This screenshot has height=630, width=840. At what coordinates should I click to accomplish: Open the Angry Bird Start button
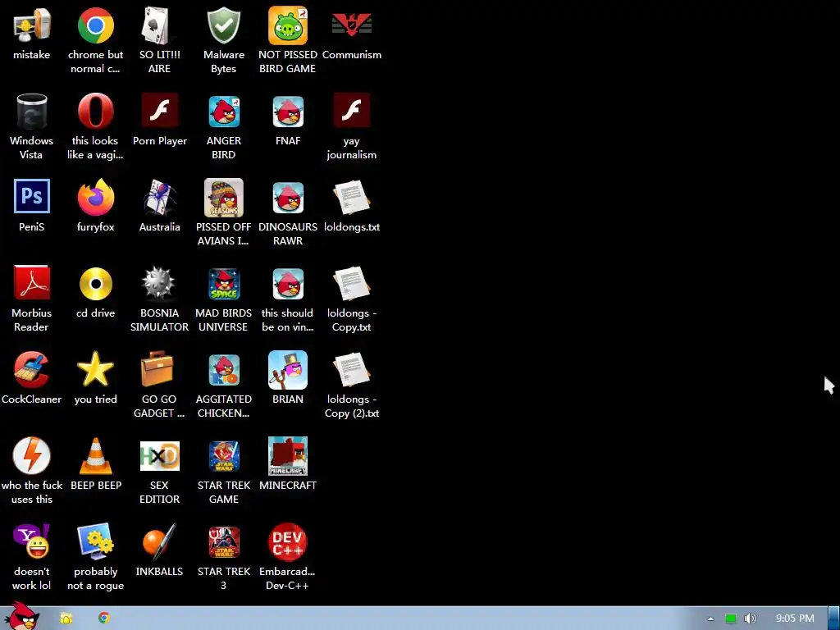(x=21, y=616)
